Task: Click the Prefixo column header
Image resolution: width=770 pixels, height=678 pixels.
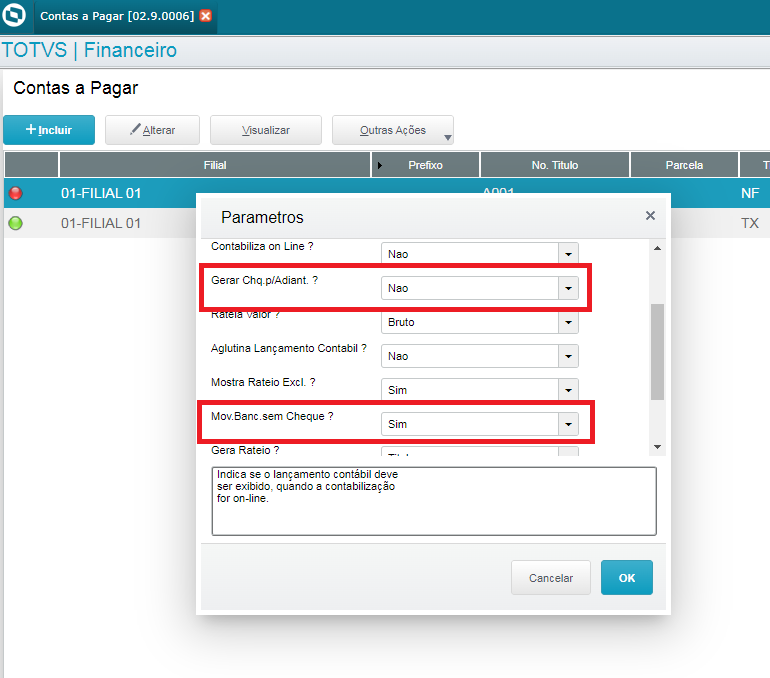Action: (x=425, y=165)
